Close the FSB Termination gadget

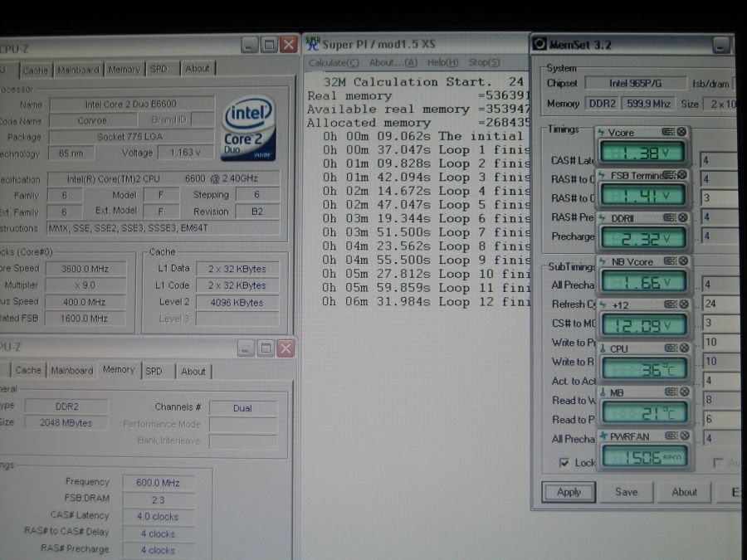click(x=683, y=175)
